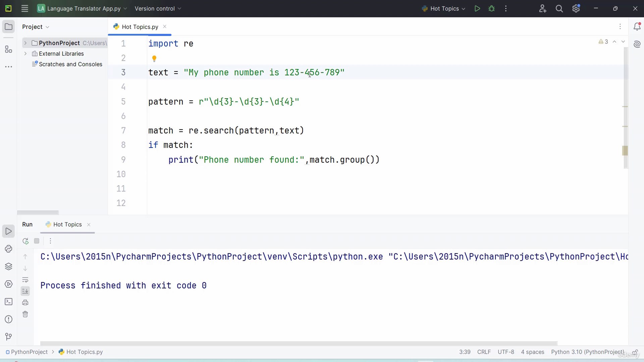Viewport: 644px width, 362px height.
Task: Open editor tab options menu
Action: (x=620, y=26)
